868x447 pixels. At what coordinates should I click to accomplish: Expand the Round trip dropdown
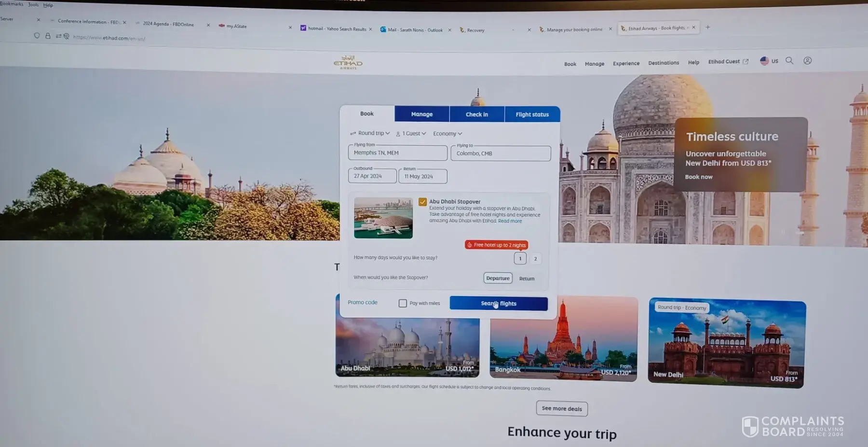point(370,133)
